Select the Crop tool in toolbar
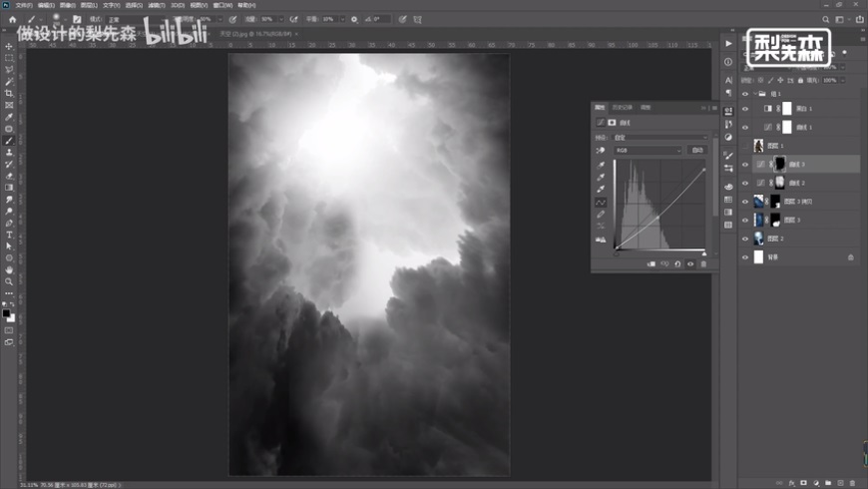Screen dimensions: 868x489 coord(9,93)
